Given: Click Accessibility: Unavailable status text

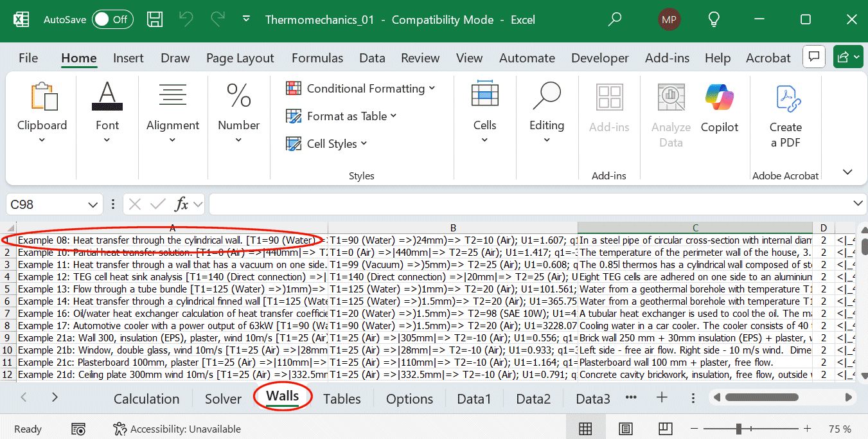Looking at the screenshot, I should (x=185, y=429).
